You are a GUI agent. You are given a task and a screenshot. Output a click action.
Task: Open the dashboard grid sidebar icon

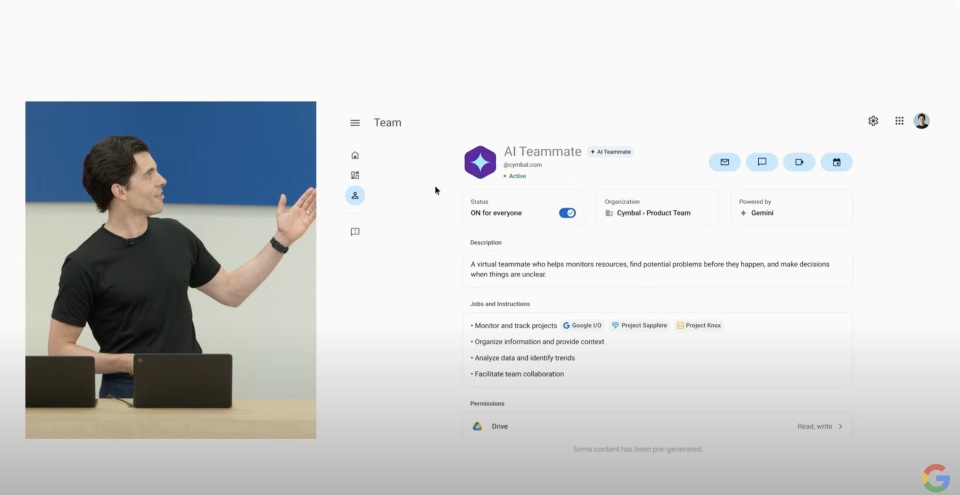(x=355, y=175)
